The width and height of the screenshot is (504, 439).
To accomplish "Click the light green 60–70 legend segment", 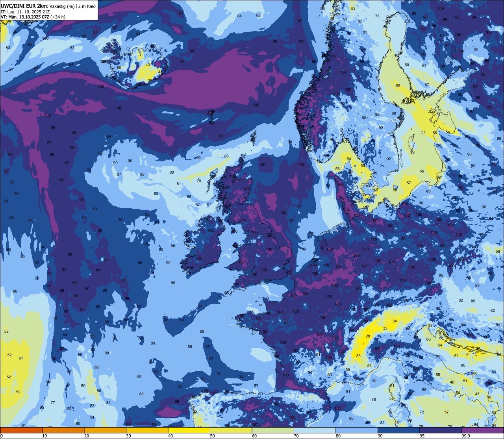I will pos(273,430).
